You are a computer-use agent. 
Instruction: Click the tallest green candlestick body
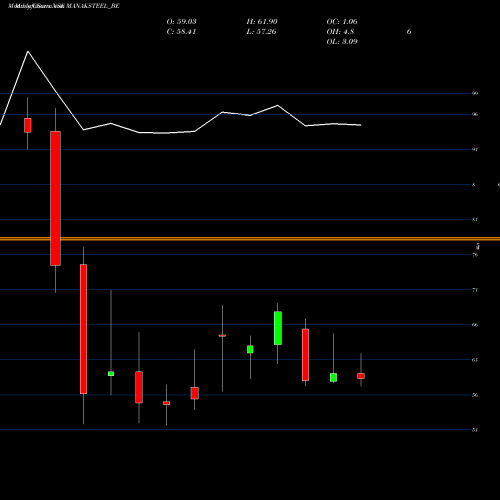tap(278, 328)
